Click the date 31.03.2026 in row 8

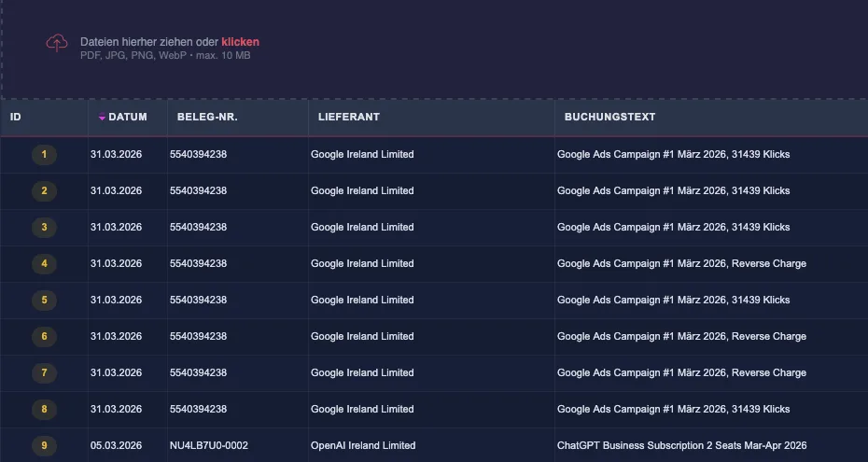point(117,410)
